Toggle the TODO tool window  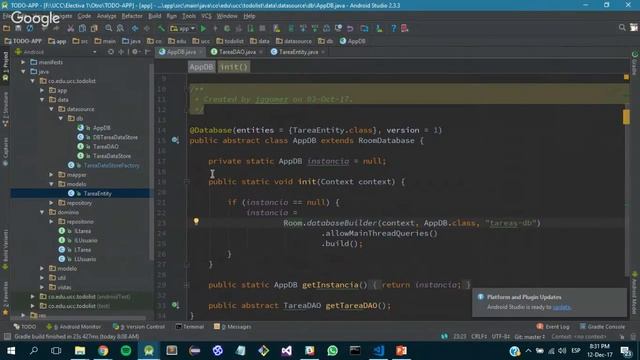[25, 327]
